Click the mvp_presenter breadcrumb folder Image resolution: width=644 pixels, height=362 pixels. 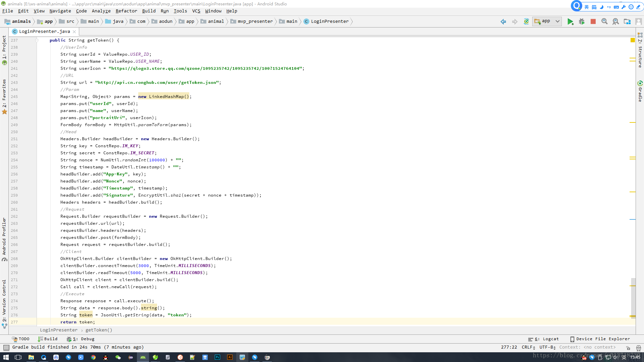tap(252, 21)
